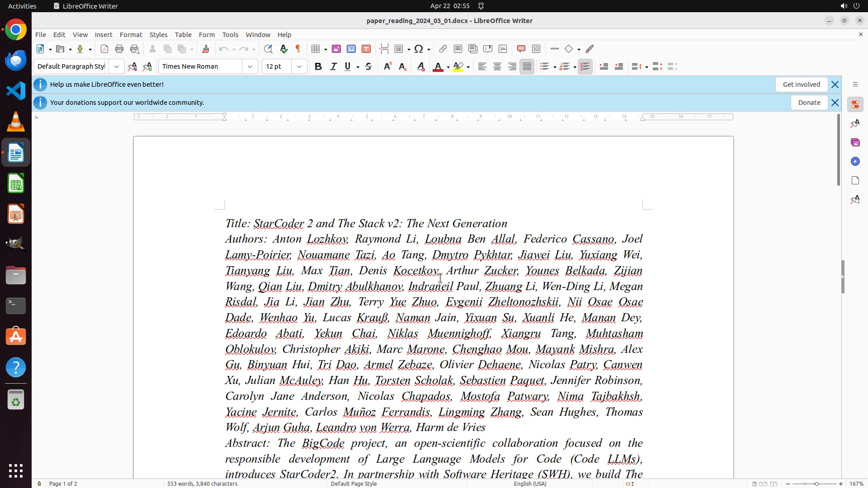Viewport: 868px width, 488px height.
Task: Open the Tools menu
Action: tap(230, 35)
